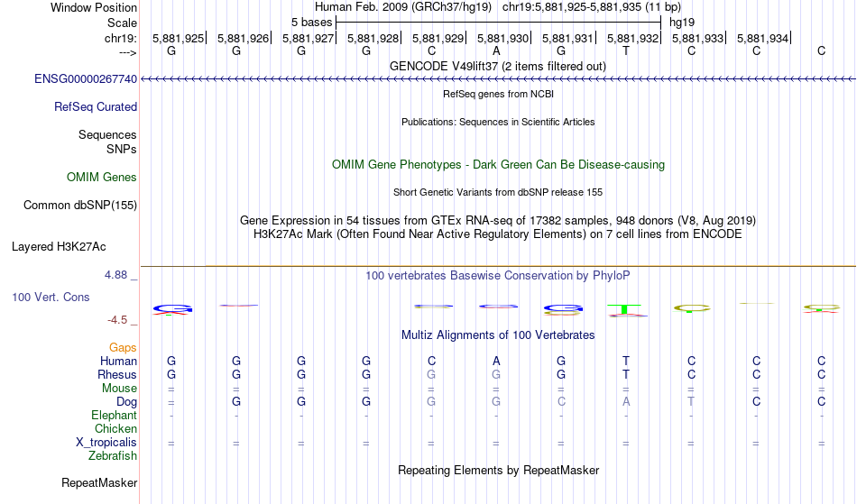Click the chr19: base position label
This screenshot has width=857, height=504.
pos(121,38)
